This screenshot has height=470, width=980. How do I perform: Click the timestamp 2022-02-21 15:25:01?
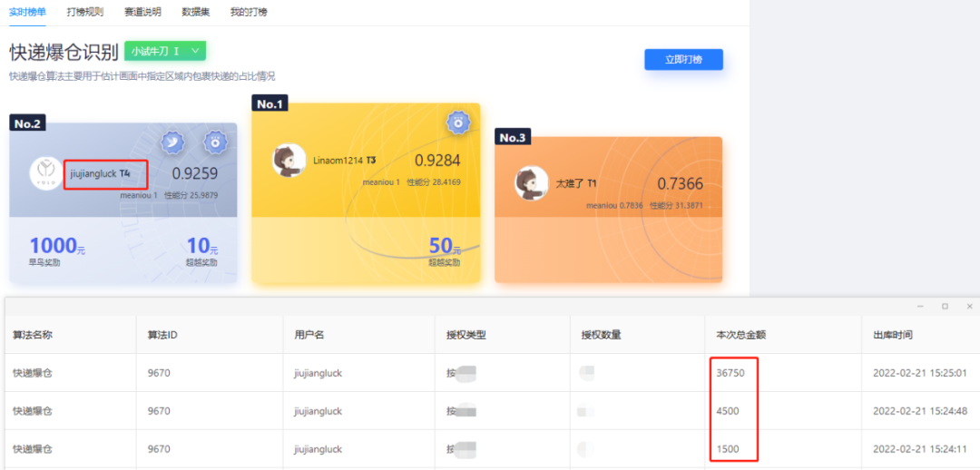(920, 373)
